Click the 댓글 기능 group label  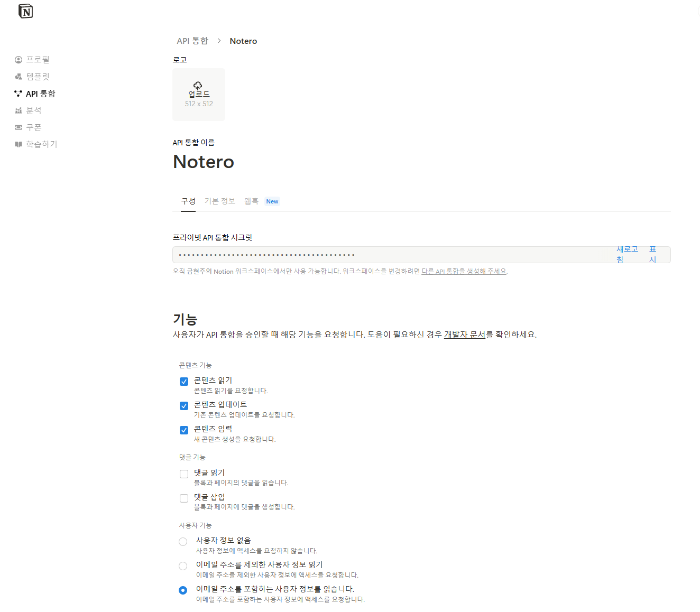(x=192, y=457)
